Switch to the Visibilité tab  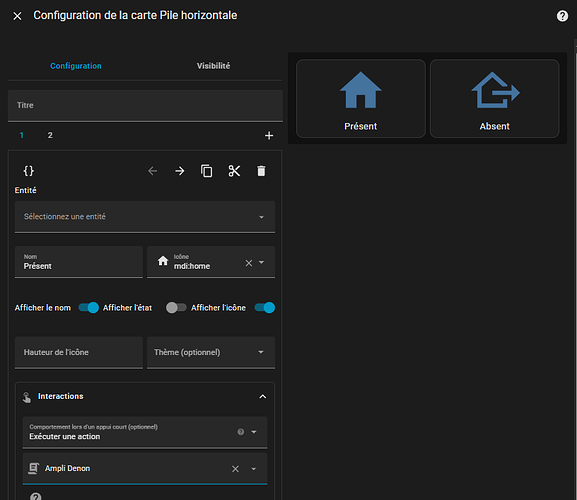click(213, 66)
